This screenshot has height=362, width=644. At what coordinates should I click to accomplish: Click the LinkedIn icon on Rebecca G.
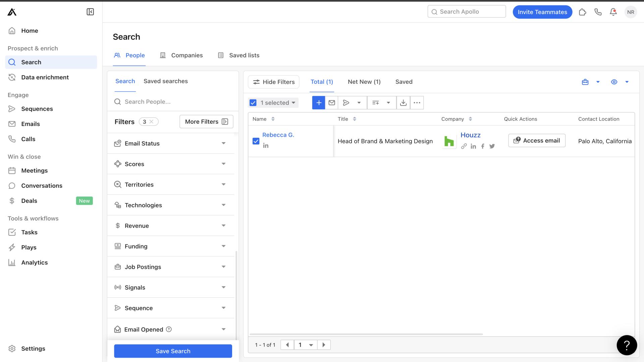[266, 146]
